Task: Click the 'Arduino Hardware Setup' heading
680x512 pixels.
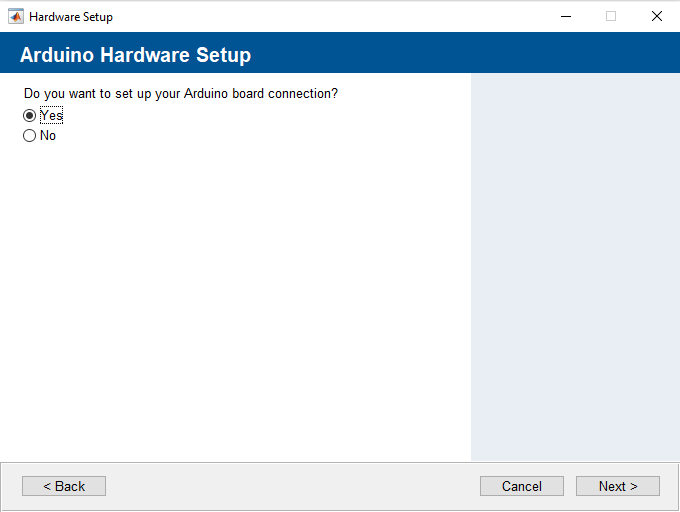Action: [x=135, y=55]
